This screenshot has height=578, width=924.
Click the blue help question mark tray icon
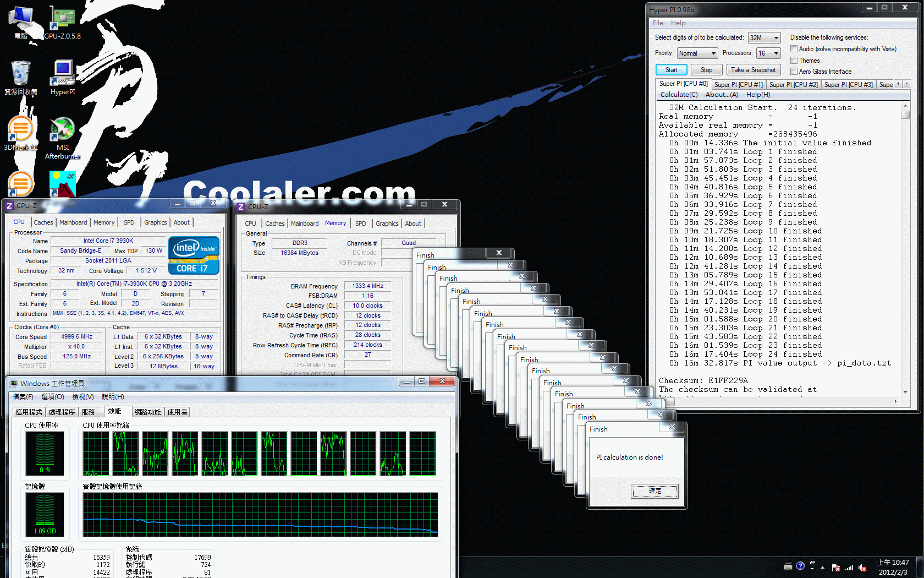pos(800,566)
